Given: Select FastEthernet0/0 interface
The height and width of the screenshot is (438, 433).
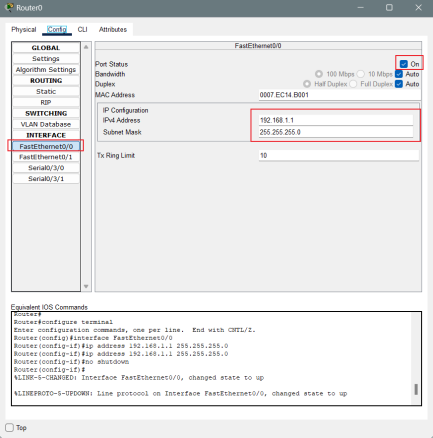Looking at the screenshot, I should click(x=46, y=146).
